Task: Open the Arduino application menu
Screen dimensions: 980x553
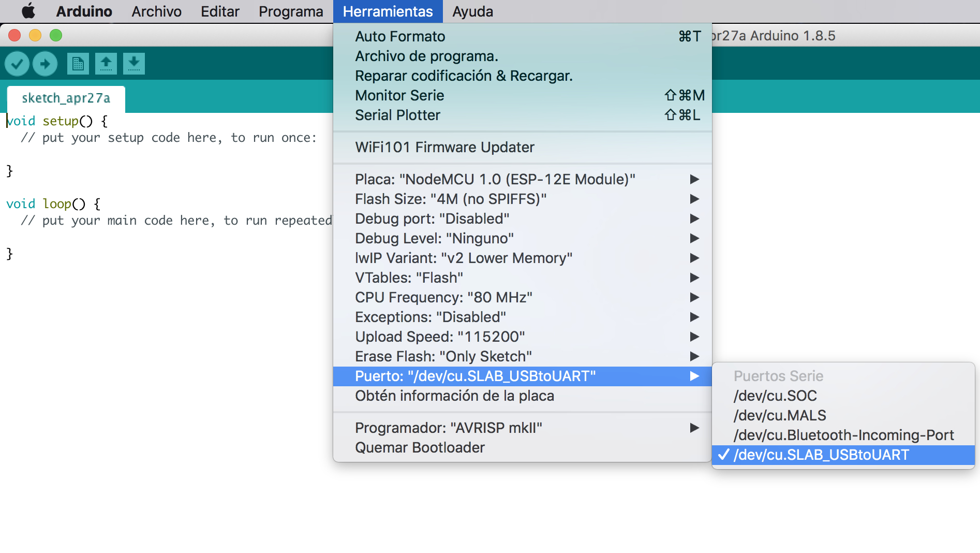Action: pyautogui.click(x=84, y=11)
